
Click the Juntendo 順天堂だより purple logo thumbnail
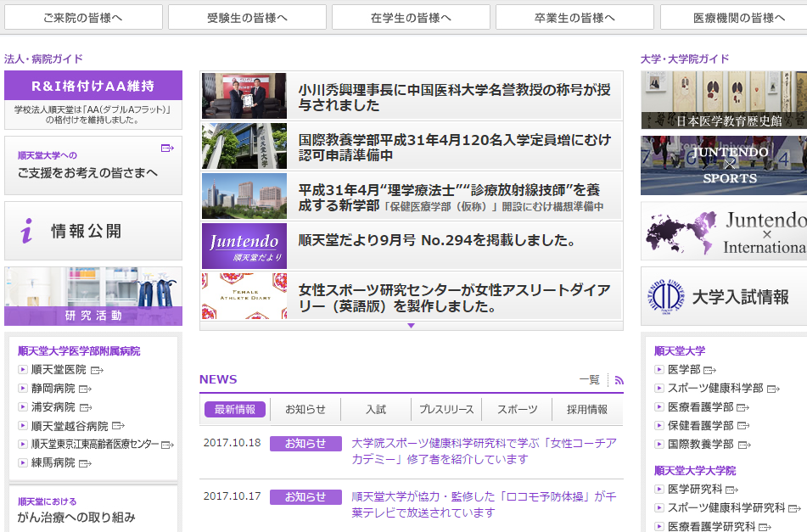[233, 246]
